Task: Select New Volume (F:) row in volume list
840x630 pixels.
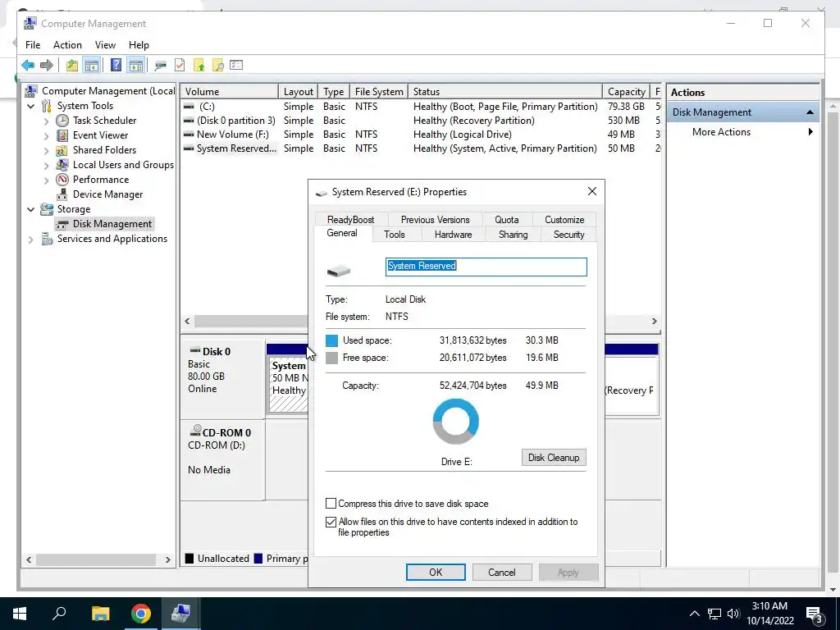Action: (x=421, y=135)
